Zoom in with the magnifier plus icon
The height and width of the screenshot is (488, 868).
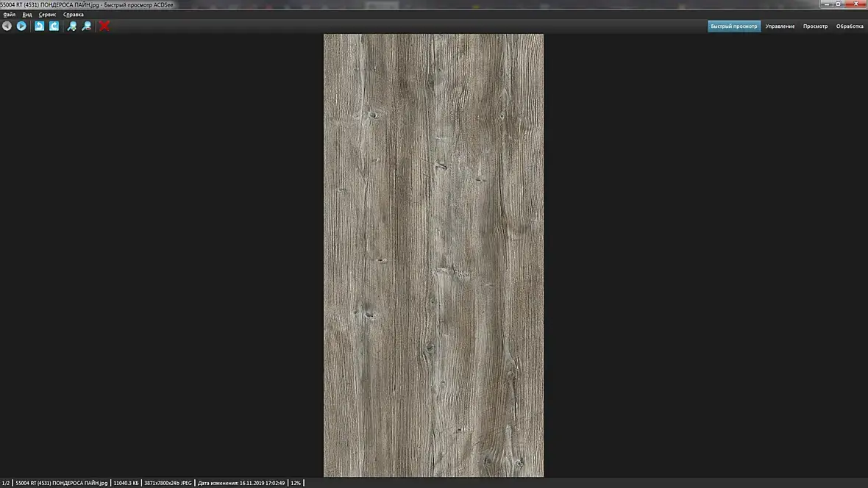72,26
